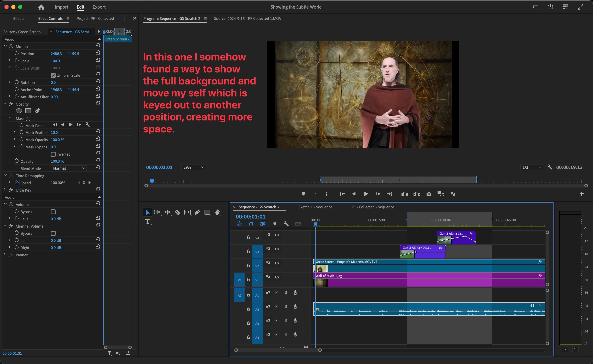Hide track V2 with the eye icon
The image size is (593, 364).
[277, 263]
